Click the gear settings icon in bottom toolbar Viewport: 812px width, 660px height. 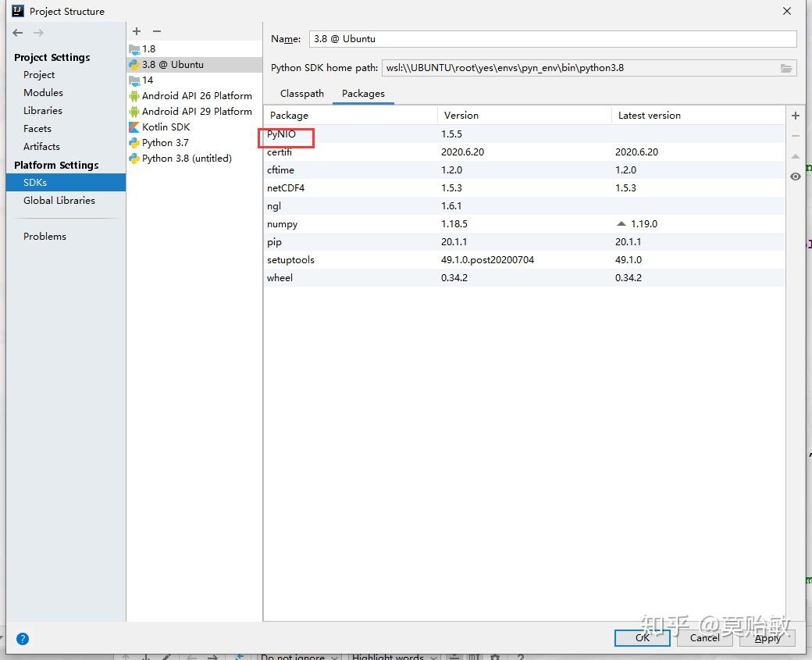[494, 657]
